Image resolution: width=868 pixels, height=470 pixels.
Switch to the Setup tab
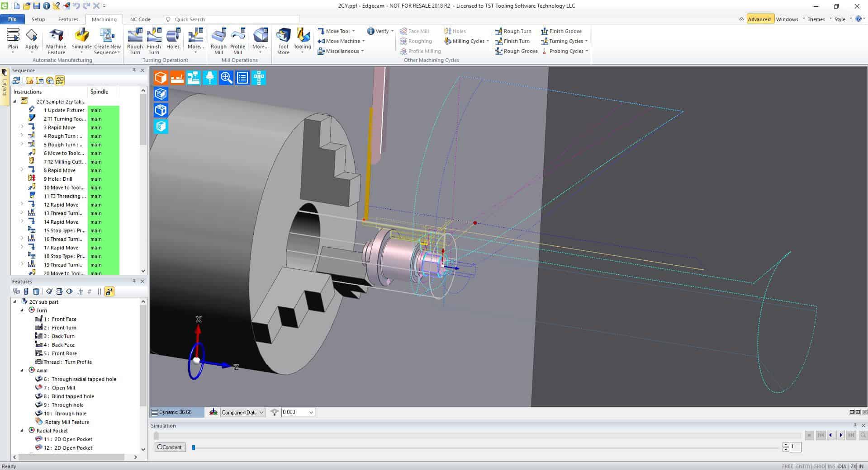tap(38, 19)
